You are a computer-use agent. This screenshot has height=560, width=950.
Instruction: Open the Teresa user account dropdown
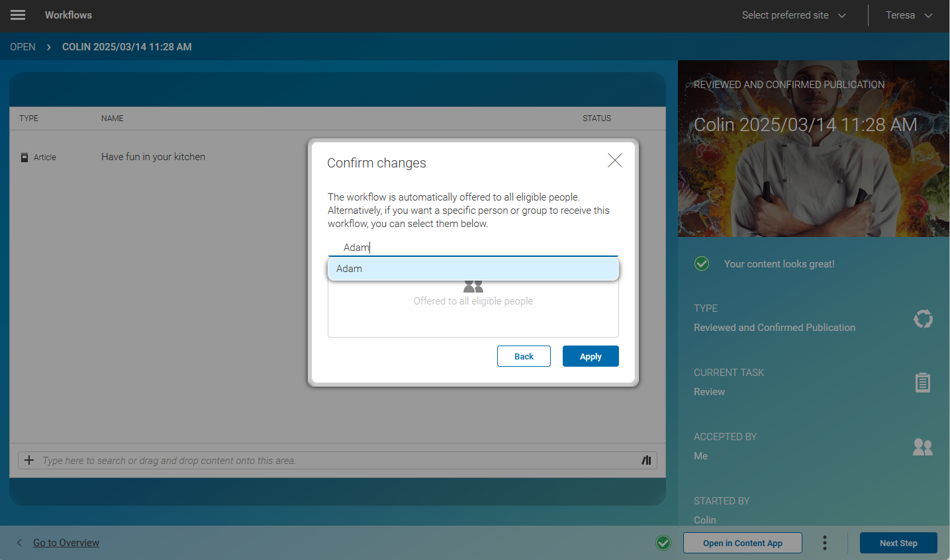point(908,15)
